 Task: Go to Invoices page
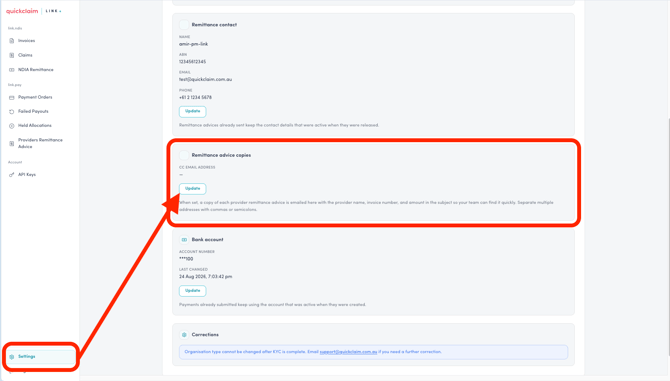pos(26,41)
